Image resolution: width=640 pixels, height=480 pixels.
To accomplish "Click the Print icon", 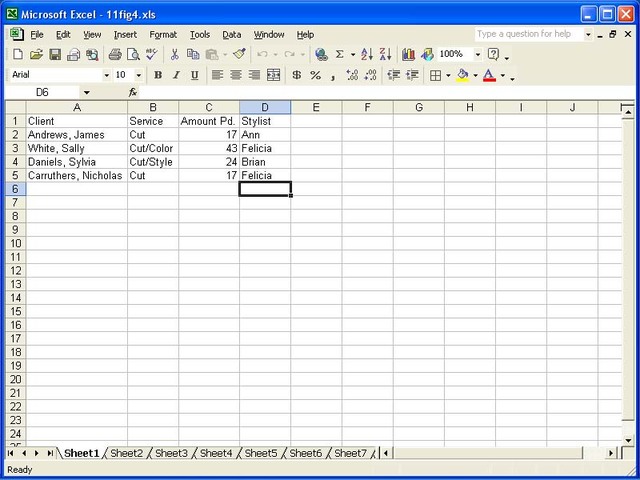I will [115, 54].
